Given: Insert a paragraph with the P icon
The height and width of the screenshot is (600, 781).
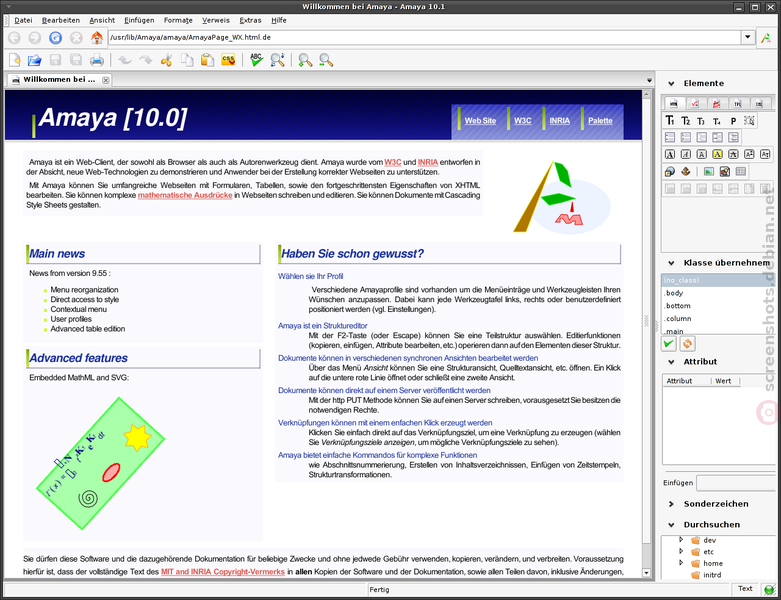Looking at the screenshot, I should (733, 120).
